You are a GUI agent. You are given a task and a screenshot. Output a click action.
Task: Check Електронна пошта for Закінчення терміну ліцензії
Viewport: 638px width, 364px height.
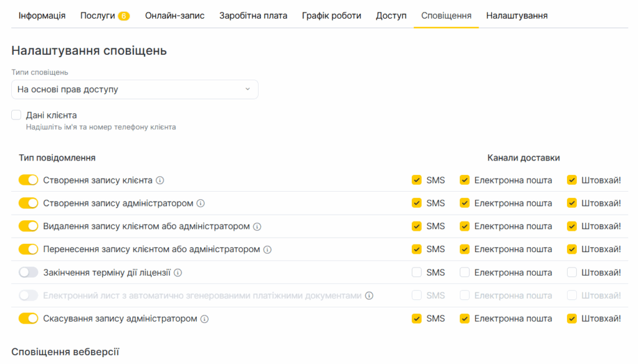[x=465, y=273]
